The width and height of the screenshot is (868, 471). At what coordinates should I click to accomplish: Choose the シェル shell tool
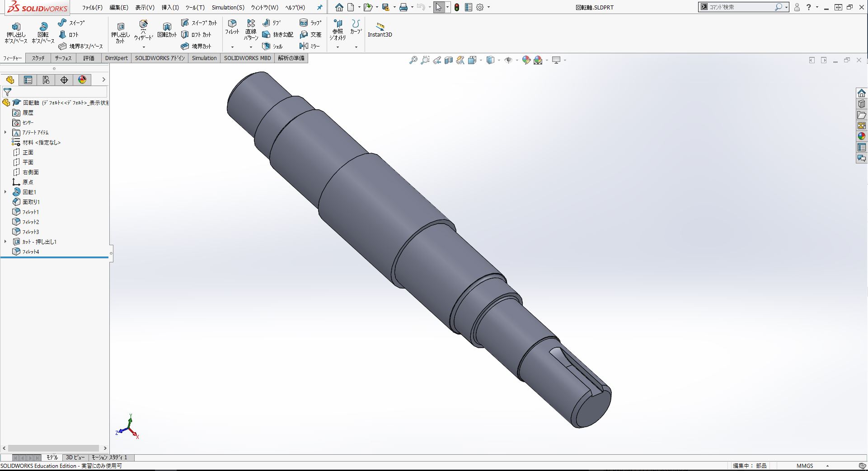click(x=272, y=46)
